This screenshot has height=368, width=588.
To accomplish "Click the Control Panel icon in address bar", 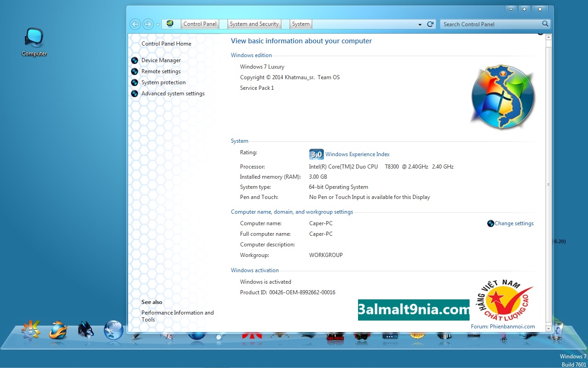I will coord(170,24).
